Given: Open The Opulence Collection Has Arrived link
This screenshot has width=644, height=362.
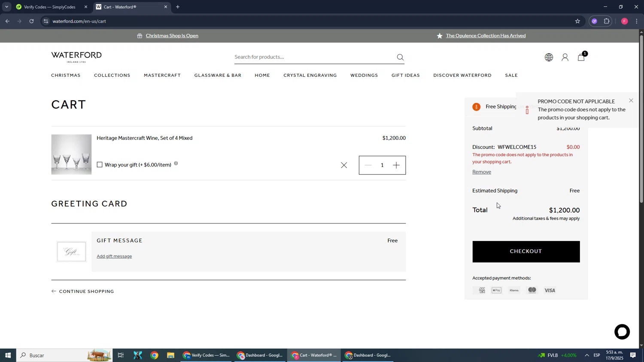Looking at the screenshot, I should pyautogui.click(x=486, y=36).
